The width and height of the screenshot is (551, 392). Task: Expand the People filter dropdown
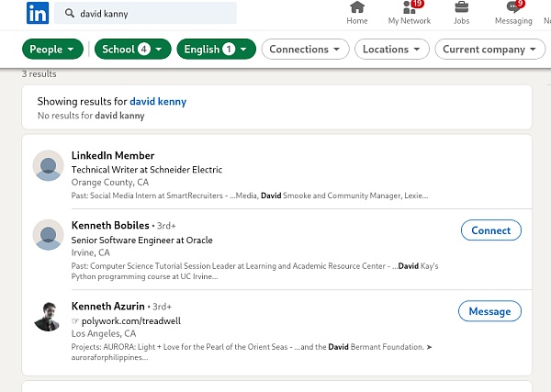pos(52,50)
